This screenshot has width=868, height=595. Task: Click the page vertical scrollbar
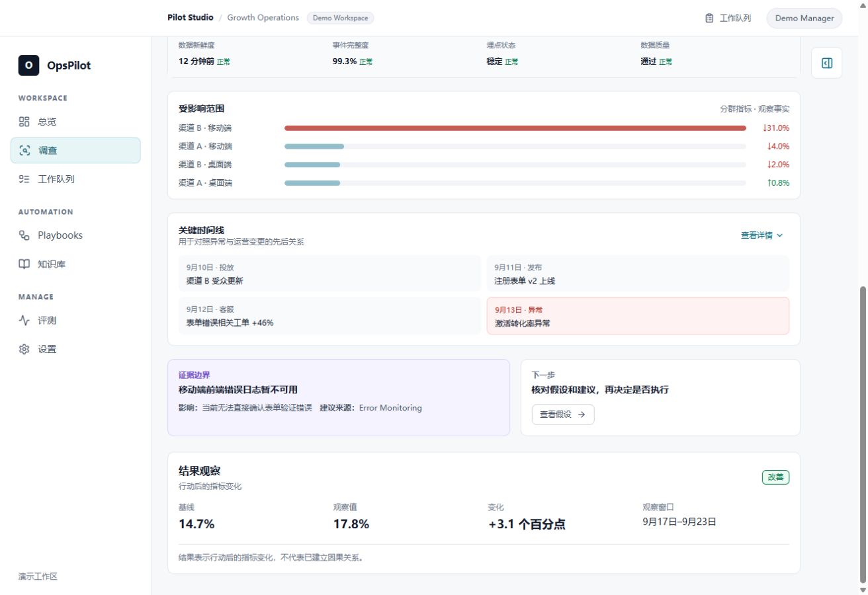pos(862,435)
